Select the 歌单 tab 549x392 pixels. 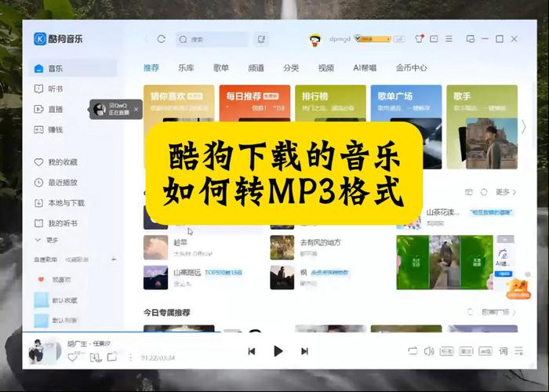click(x=221, y=68)
